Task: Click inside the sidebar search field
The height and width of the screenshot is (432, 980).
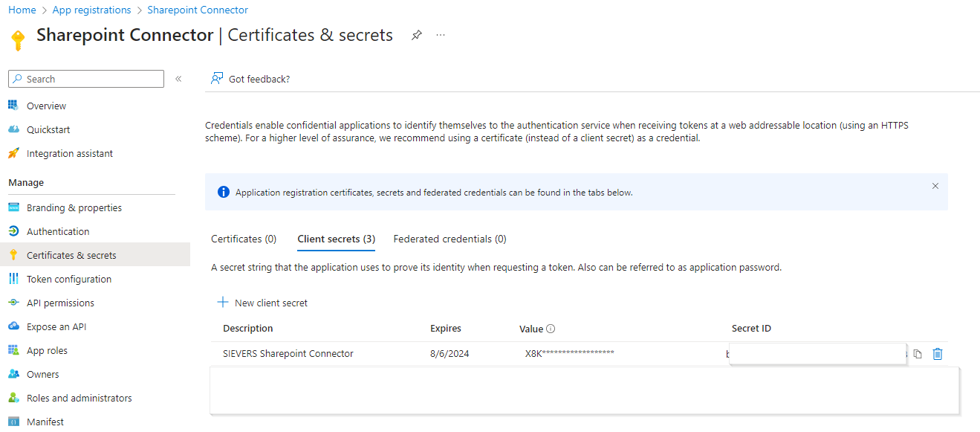Action: (85, 78)
